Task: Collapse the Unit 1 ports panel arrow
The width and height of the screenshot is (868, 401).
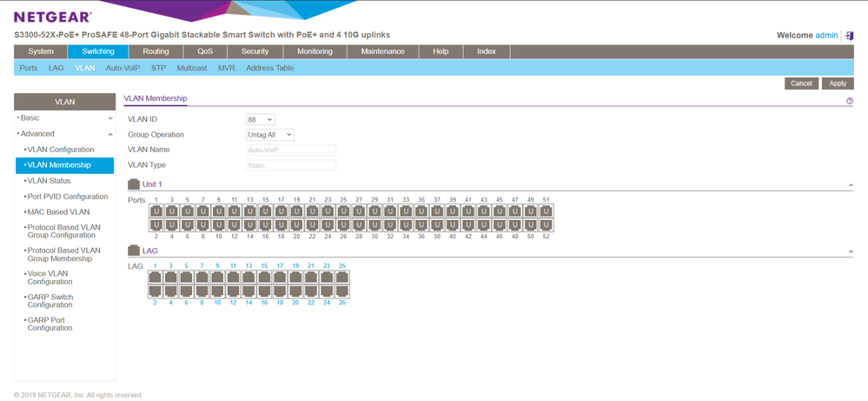Action: coord(850,184)
